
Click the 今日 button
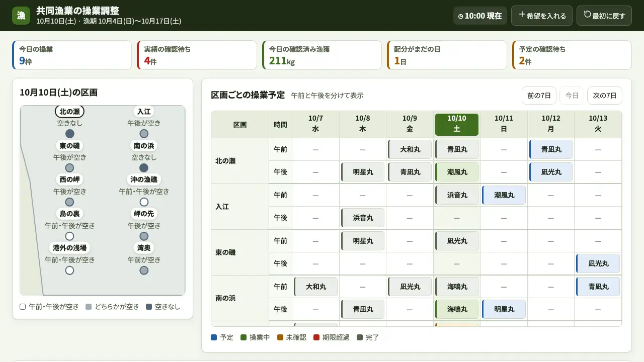pyautogui.click(x=572, y=96)
